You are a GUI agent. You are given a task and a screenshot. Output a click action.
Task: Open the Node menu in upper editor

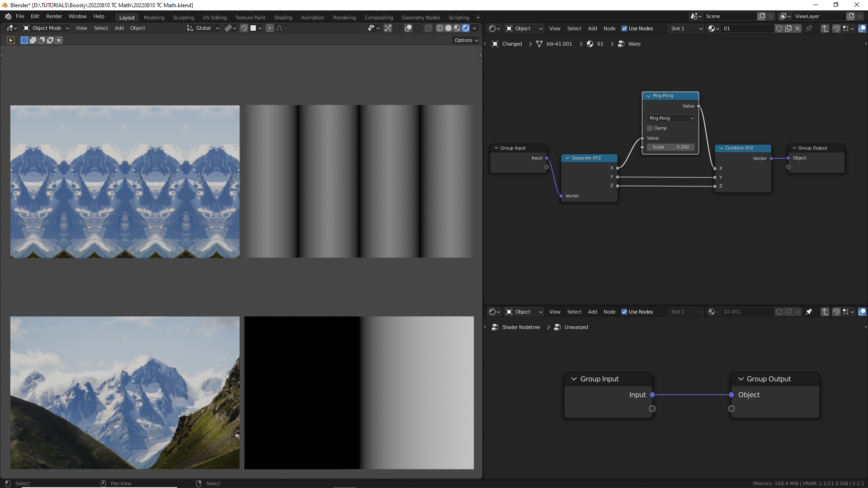(609, 28)
